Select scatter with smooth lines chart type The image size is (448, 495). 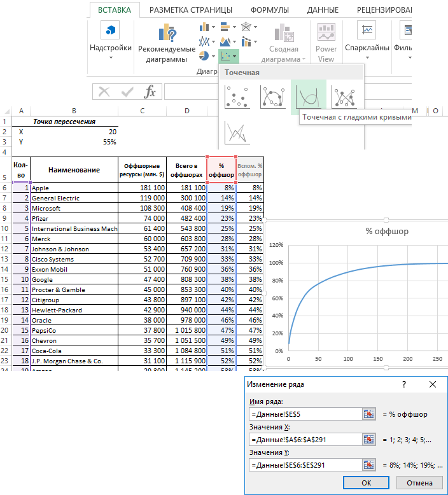pyautogui.click(x=309, y=97)
